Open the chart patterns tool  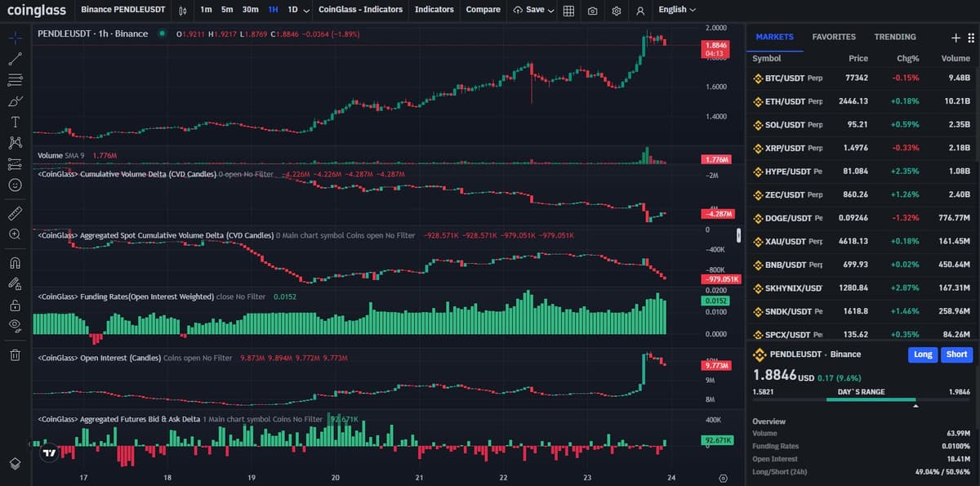tap(15, 143)
